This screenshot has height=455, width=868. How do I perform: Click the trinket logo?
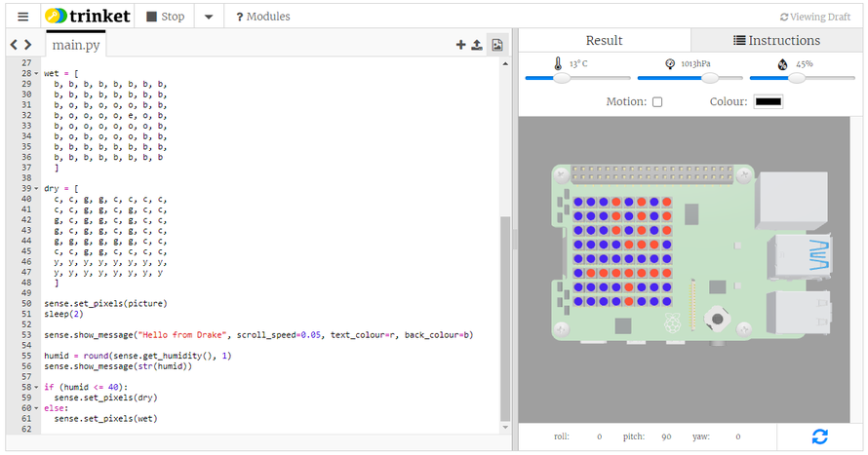[x=86, y=17]
